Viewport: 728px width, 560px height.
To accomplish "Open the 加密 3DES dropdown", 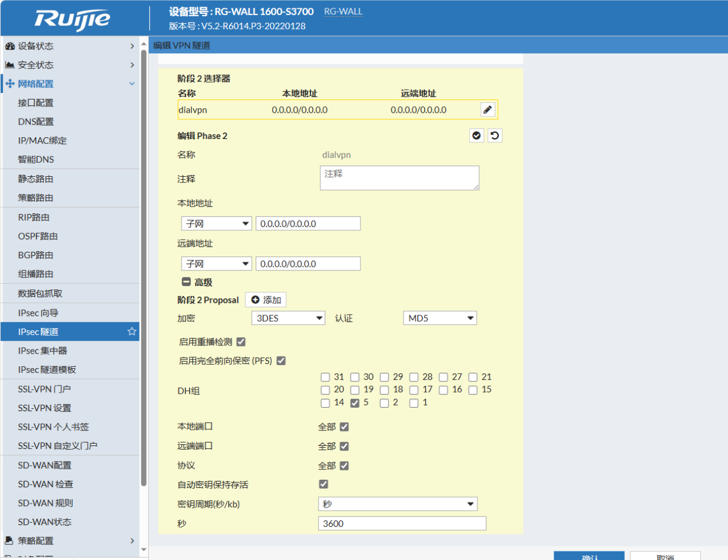I will coord(288,318).
